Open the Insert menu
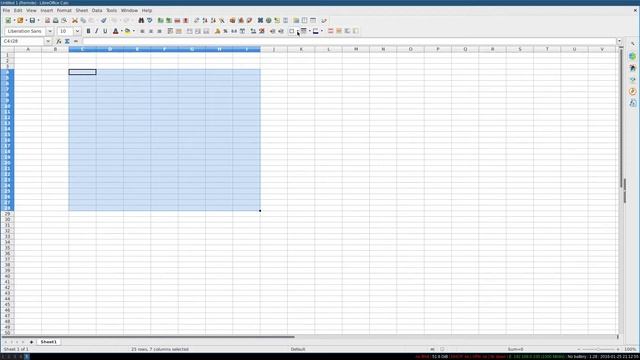The image size is (640, 360). [x=47, y=10]
